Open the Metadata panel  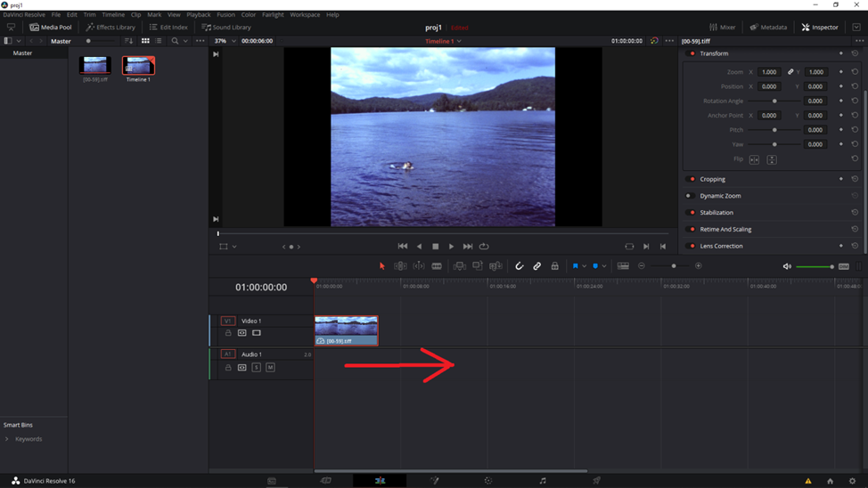pos(768,27)
